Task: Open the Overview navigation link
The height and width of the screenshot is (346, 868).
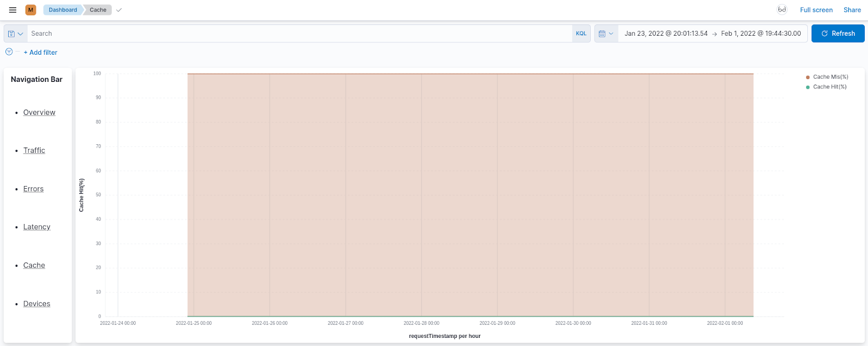Action: pyautogui.click(x=39, y=112)
